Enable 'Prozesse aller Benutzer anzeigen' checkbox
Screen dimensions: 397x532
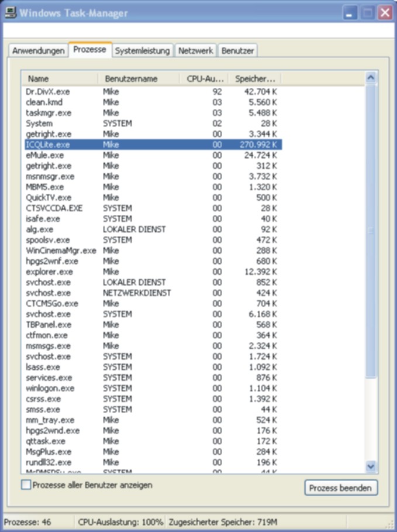[x=26, y=485]
